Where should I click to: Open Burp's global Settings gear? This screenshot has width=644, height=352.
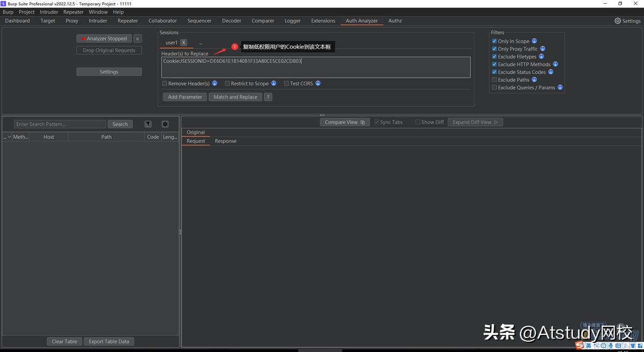[x=617, y=20]
